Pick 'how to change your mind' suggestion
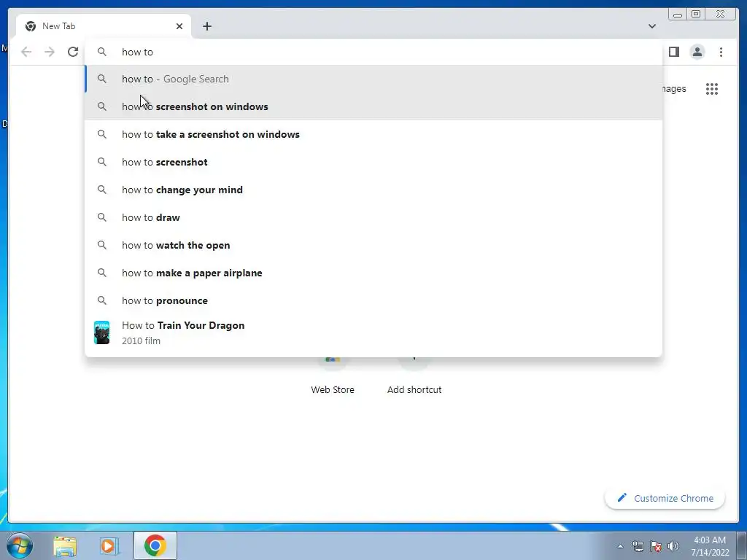 click(x=373, y=190)
